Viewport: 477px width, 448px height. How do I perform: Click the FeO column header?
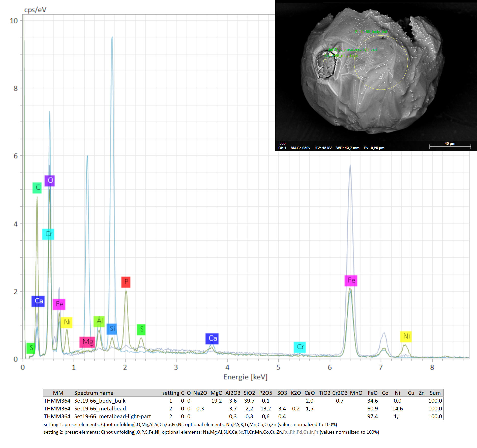372,393
